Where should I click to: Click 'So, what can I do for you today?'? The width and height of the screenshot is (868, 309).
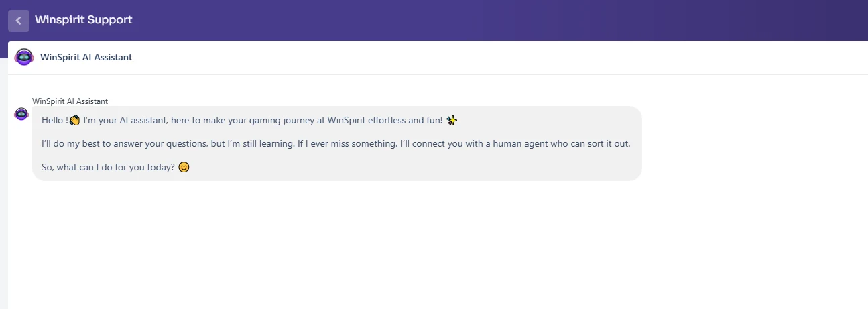click(x=108, y=167)
